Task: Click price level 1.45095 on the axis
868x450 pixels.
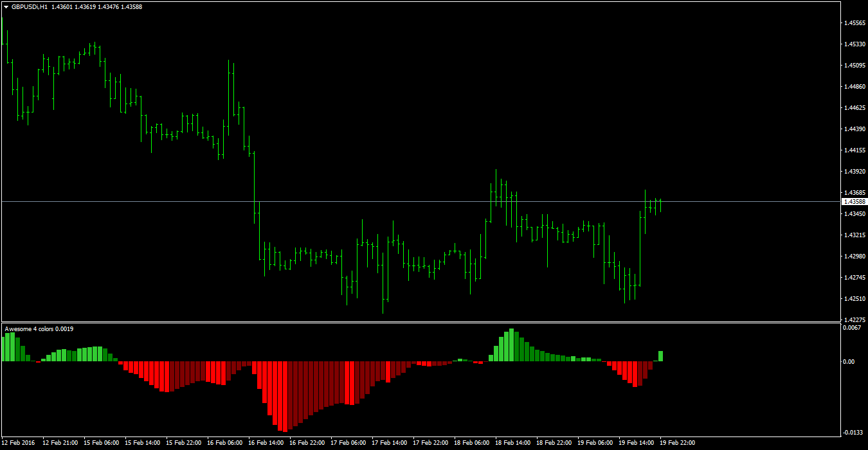Action: (854, 66)
